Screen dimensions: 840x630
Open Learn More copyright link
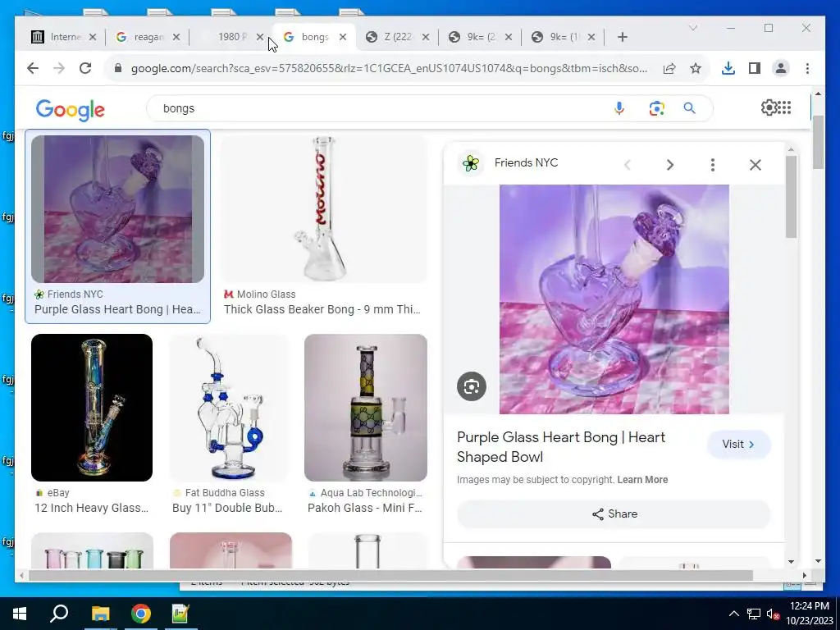pyautogui.click(x=642, y=479)
